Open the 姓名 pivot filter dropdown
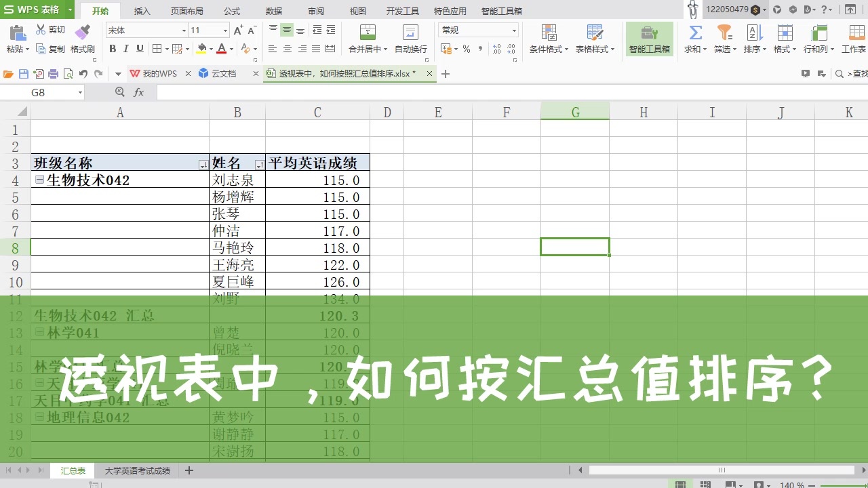Viewport: 868px width, 488px height. pyautogui.click(x=259, y=165)
